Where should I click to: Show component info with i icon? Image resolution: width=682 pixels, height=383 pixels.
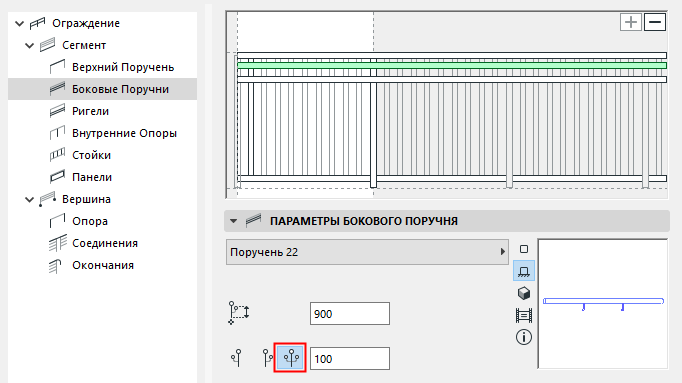pos(524,337)
